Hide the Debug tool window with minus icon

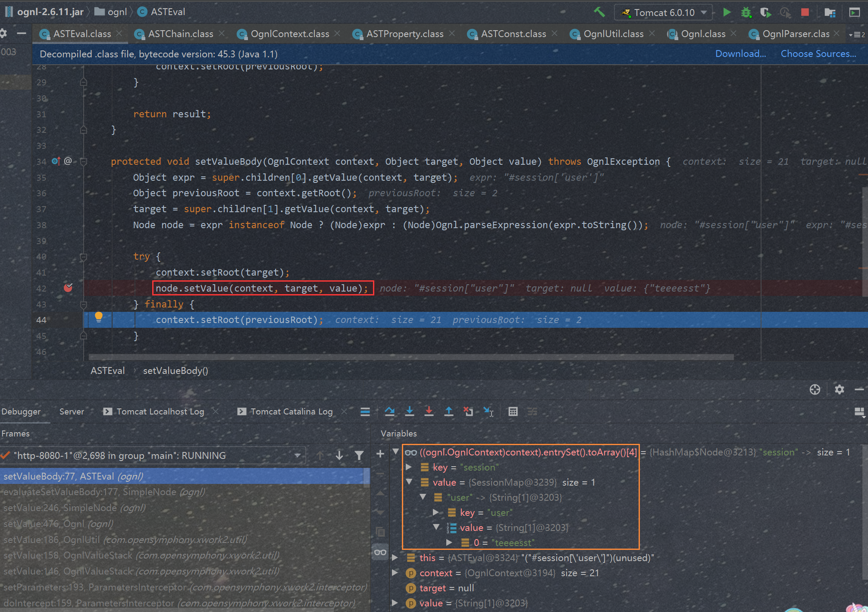tap(859, 389)
